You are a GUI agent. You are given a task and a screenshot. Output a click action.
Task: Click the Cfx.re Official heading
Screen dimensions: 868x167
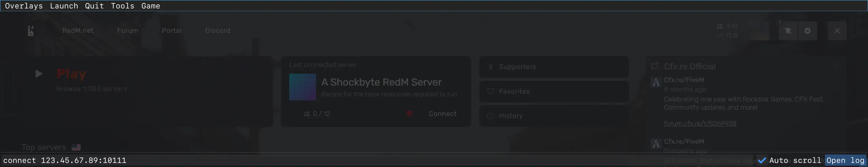click(x=690, y=66)
